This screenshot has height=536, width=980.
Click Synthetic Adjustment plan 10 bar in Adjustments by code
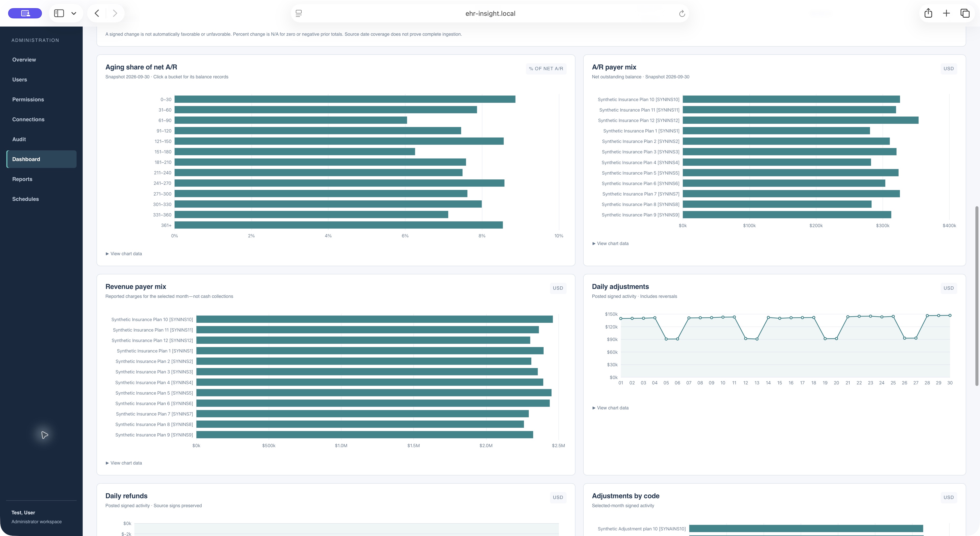click(x=806, y=528)
